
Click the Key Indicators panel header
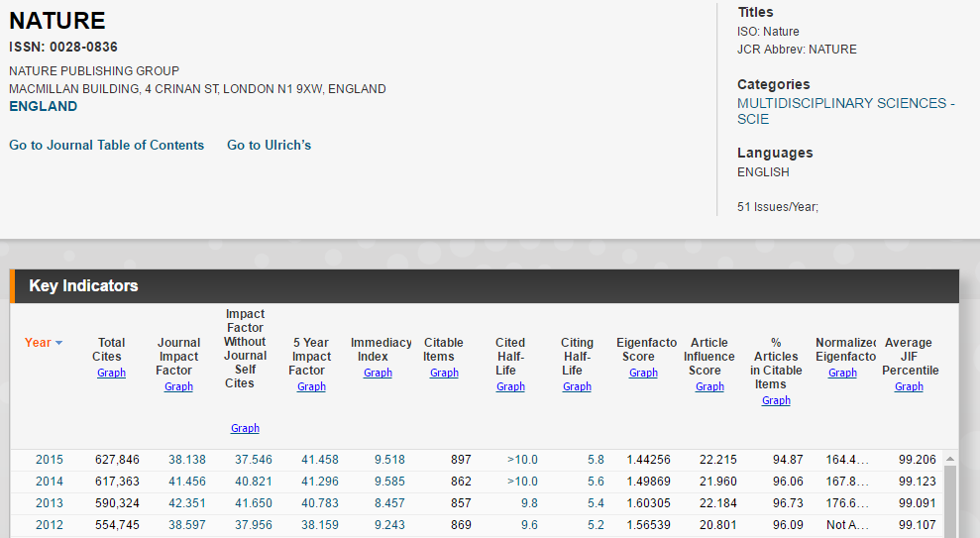[485, 286]
